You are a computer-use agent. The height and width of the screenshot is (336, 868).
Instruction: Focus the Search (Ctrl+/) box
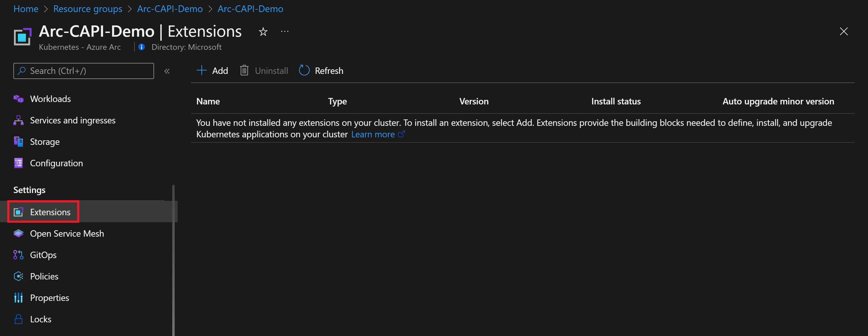84,71
